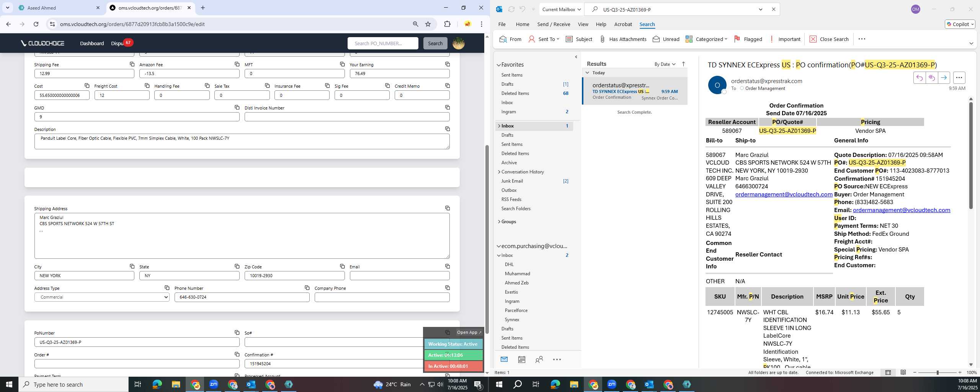
Task: Open the Current Mailbox scope dropdown
Action: [x=562, y=10]
